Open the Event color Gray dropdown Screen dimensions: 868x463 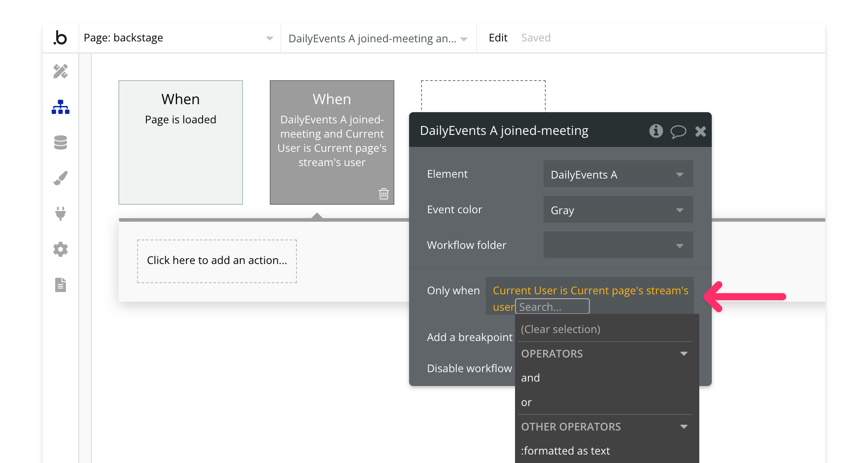pos(617,210)
